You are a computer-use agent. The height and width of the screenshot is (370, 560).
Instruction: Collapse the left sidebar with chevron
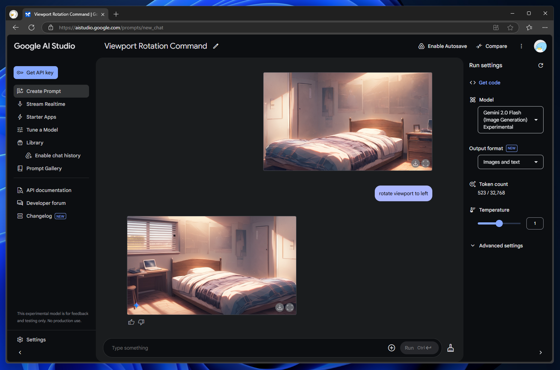coord(20,352)
